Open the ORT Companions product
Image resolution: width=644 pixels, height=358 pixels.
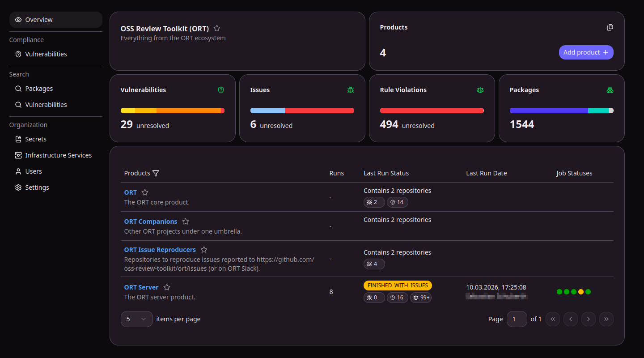(151, 222)
